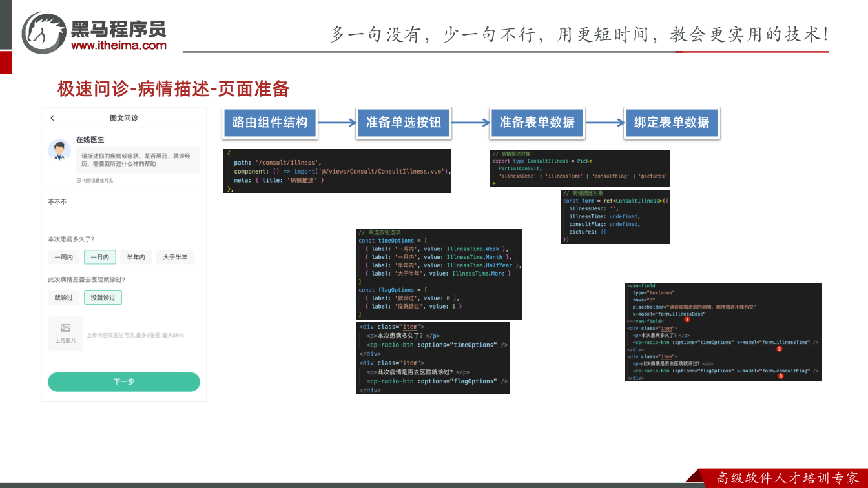868x488 pixels.
Task: Select the 一周内 option
Action: 63,258
